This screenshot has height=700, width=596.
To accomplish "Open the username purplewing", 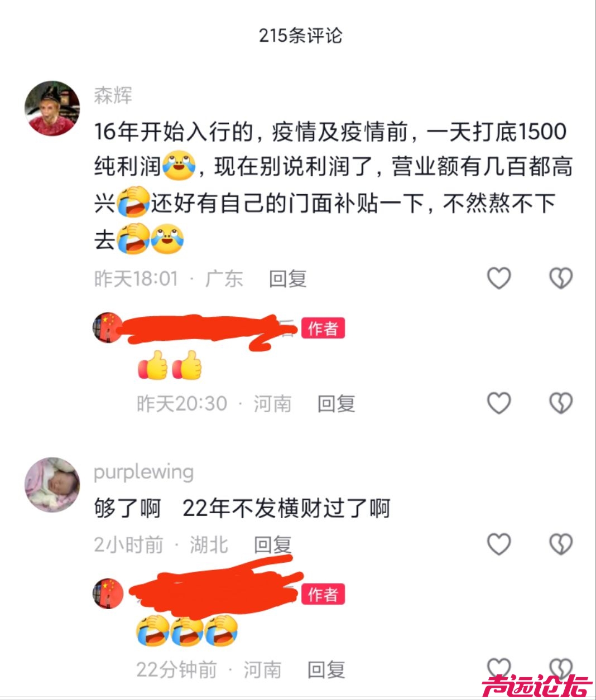I will pyautogui.click(x=144, y=472).
